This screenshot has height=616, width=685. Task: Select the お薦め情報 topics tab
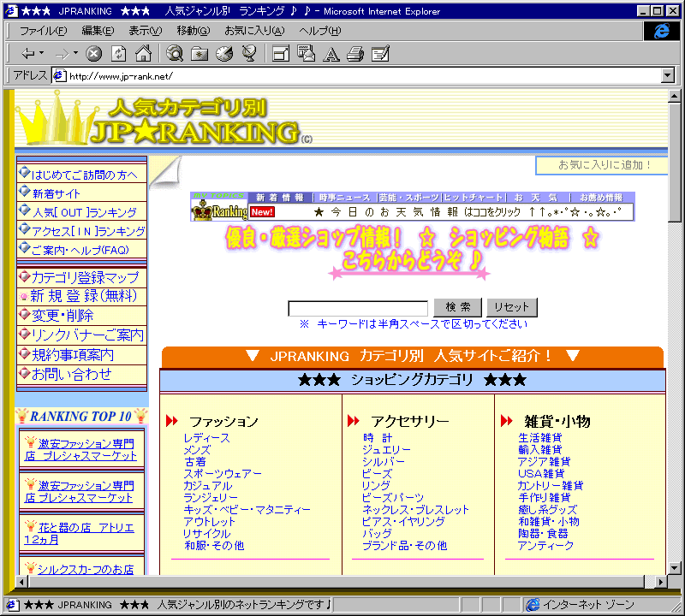pos(601,198)
